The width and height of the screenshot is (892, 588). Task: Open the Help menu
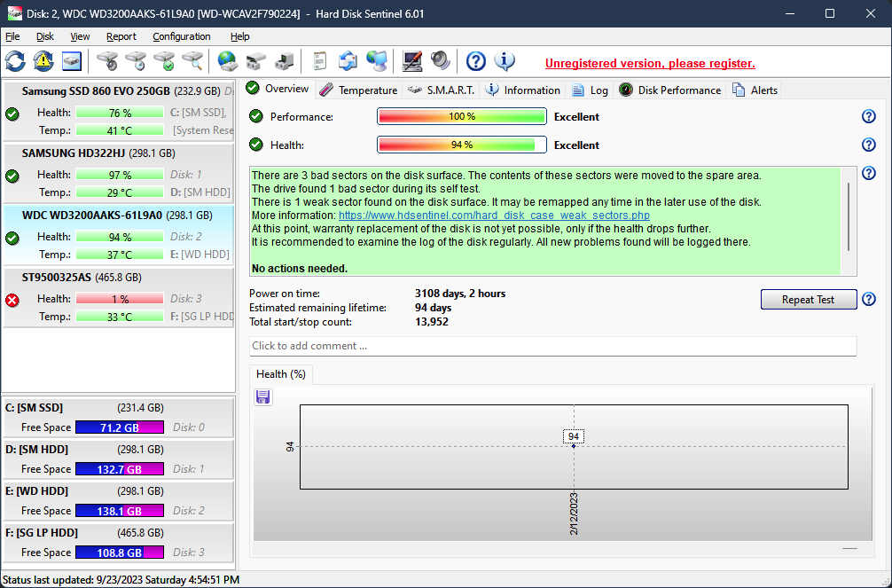click(x=239, y=36)
